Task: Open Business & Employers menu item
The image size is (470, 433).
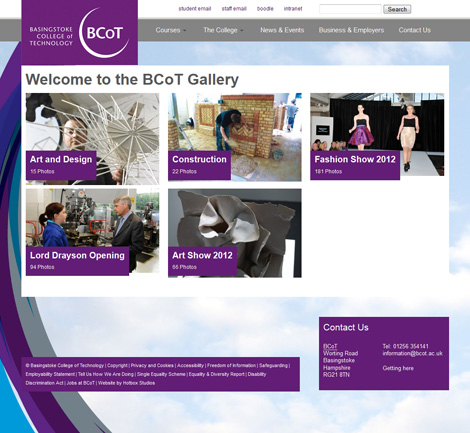Action: (x=351, y=30)
